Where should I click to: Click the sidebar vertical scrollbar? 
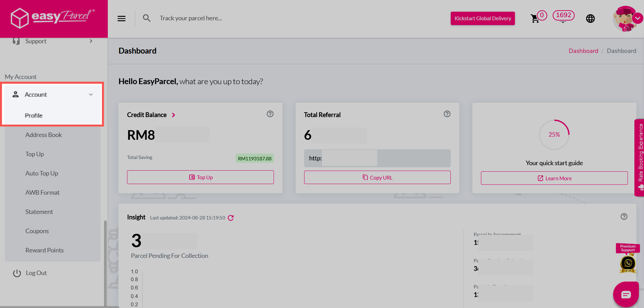point(105,263)
